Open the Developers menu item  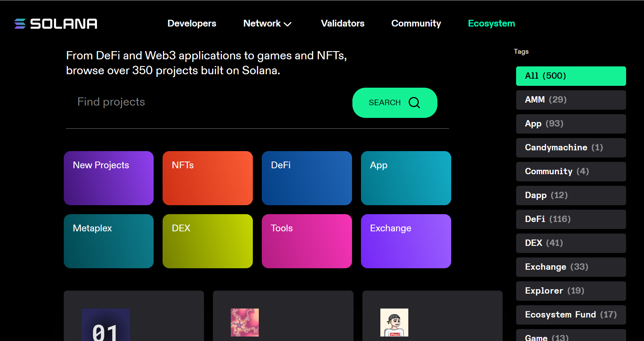click(192, 24)
